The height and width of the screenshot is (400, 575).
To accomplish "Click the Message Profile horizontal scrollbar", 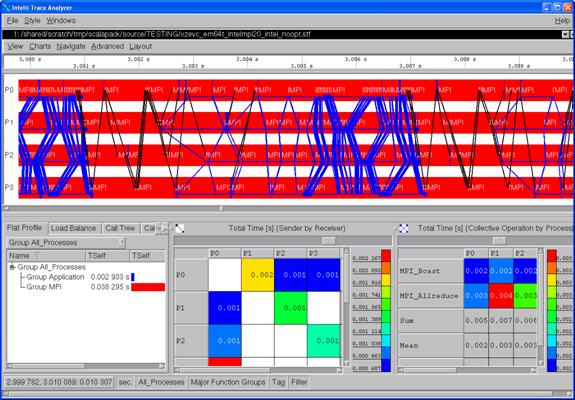I will pos(259,370).
